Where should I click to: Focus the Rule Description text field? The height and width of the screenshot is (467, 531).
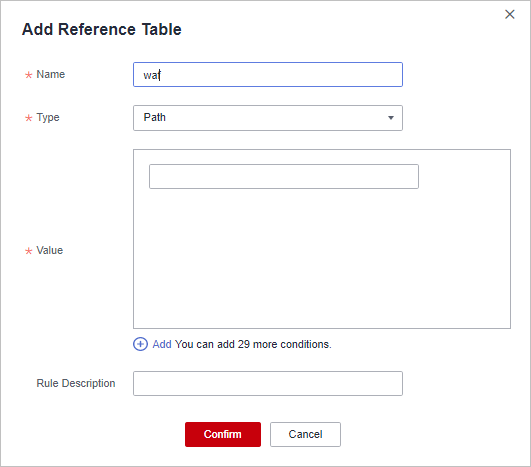pos(268,383)
